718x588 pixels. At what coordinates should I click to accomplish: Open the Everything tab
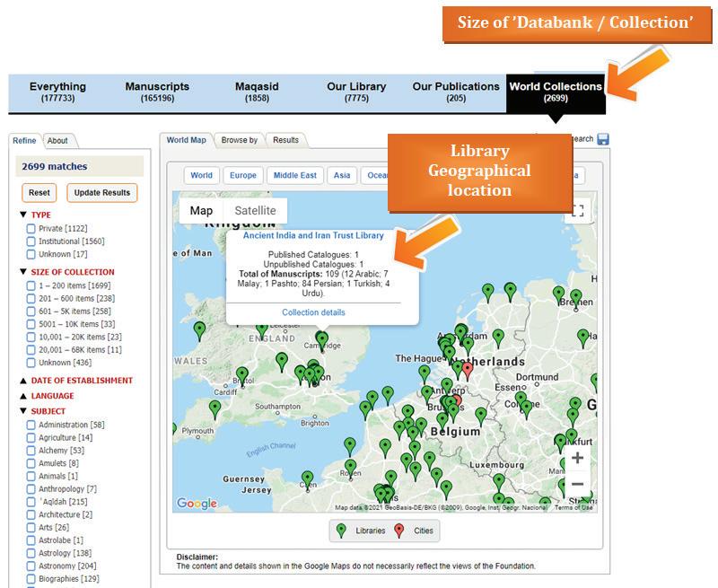(57, 92)
